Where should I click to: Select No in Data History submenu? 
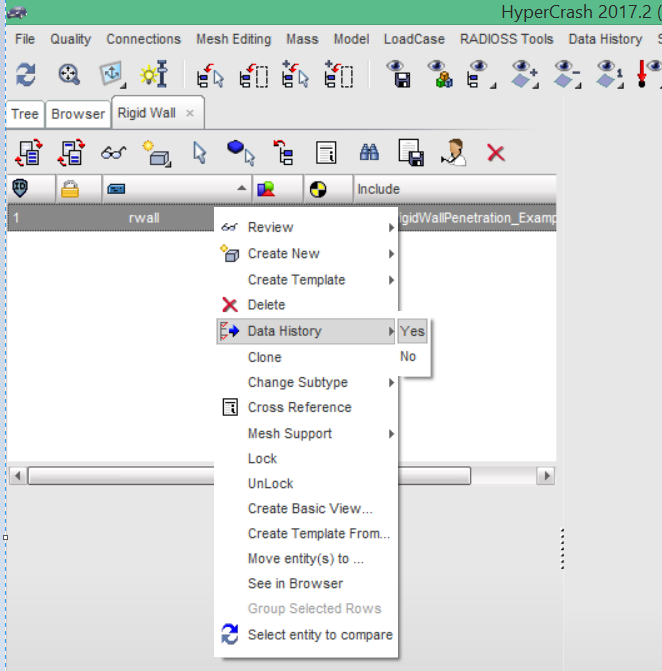[413, 356]
